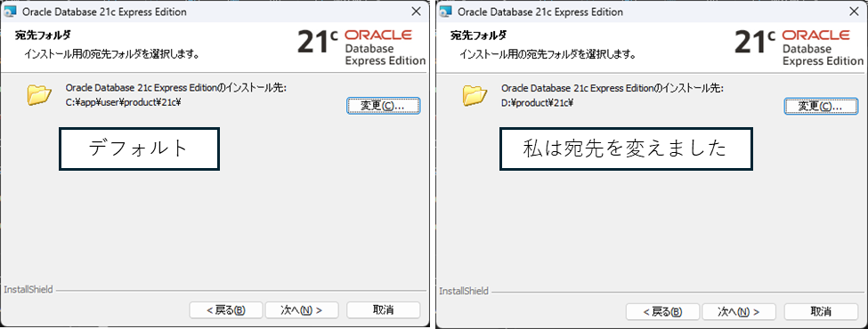
Task: Proceed with 次へ(N) in the right dialog
Action: click(738, 311)
